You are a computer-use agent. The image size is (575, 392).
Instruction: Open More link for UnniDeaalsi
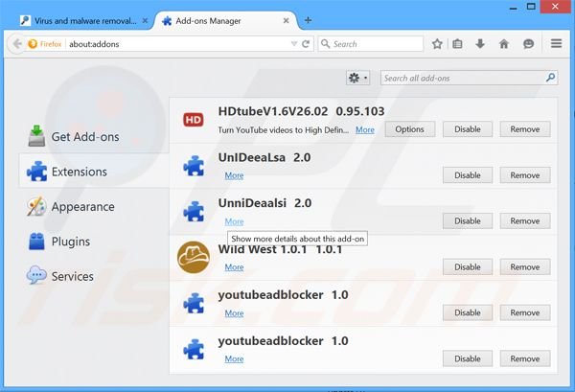coord(234,221)
